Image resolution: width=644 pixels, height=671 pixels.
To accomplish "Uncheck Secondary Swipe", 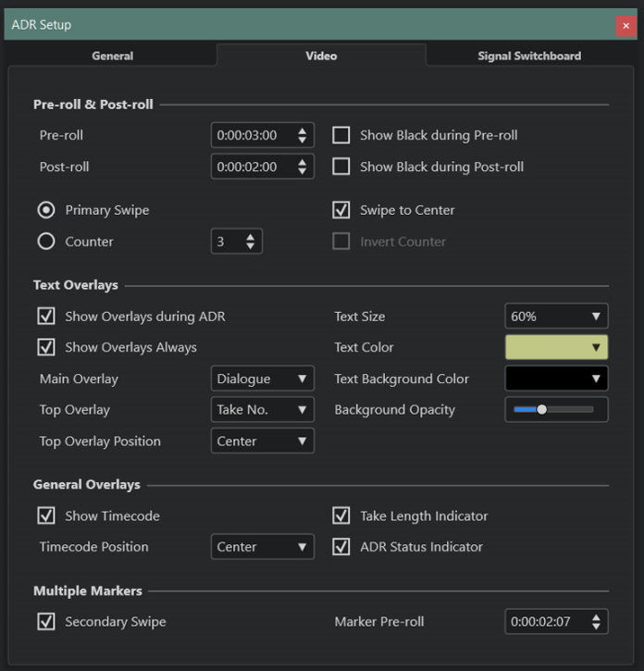I will 46,621.
